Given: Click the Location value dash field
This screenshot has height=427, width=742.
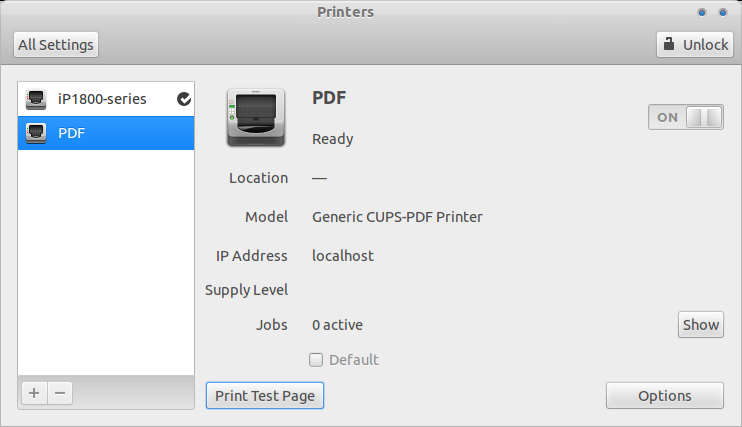Looking at the screenshot, I should coord(319,178).
